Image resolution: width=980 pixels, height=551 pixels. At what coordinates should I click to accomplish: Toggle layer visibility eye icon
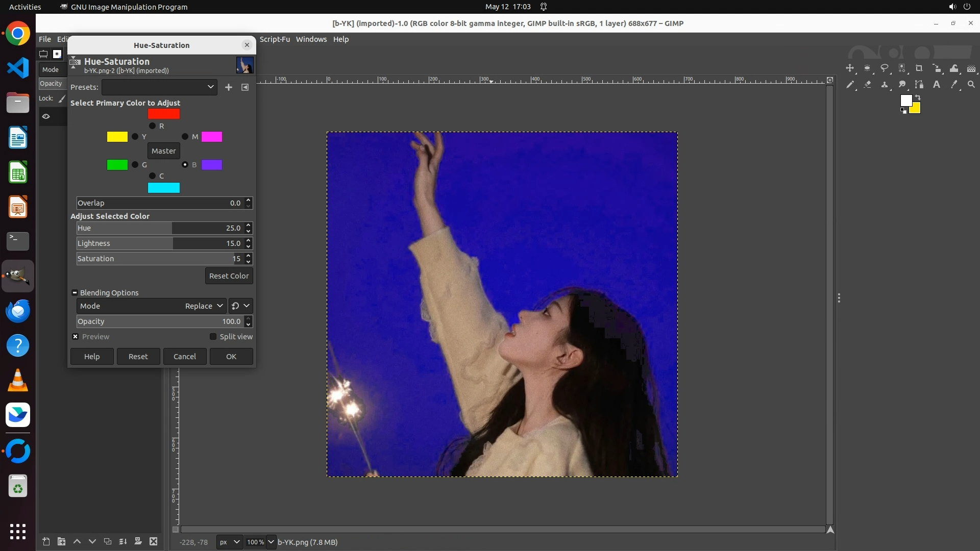click(46, 116)
